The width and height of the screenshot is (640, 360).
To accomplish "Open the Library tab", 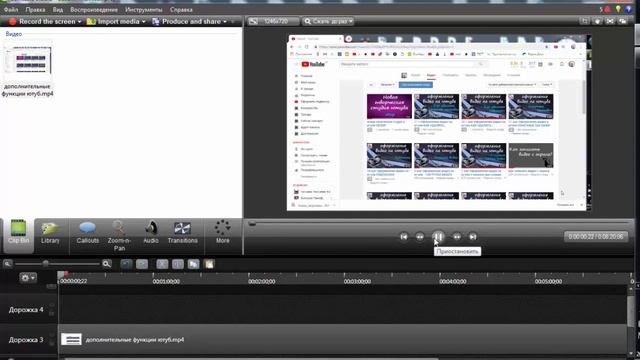I will coord(50,232).
